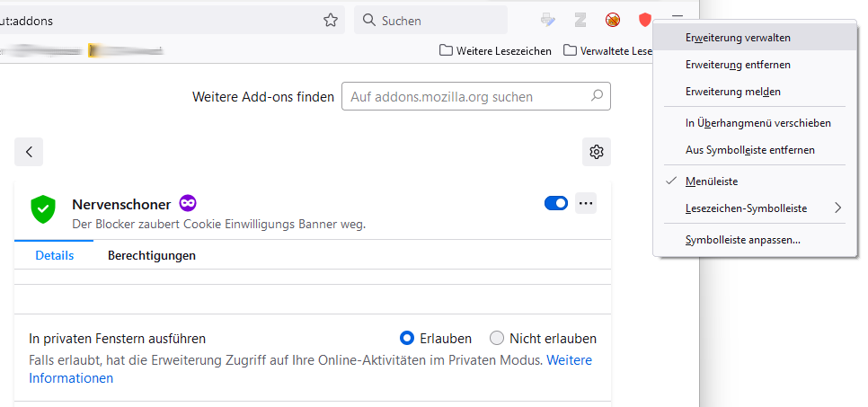Click the printer-with-pencil extension icon
The height and width of the screenshot is (407, 868).
(548, 21)
